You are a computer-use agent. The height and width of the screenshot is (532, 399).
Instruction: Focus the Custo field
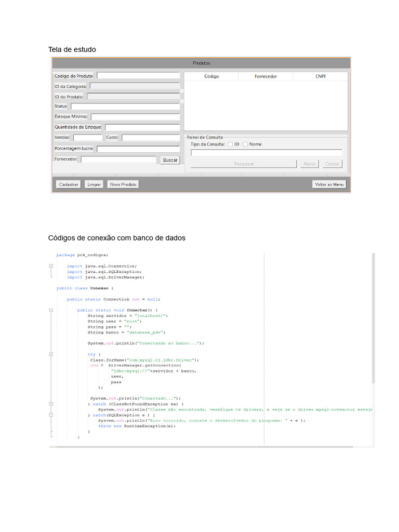(151, 137)
